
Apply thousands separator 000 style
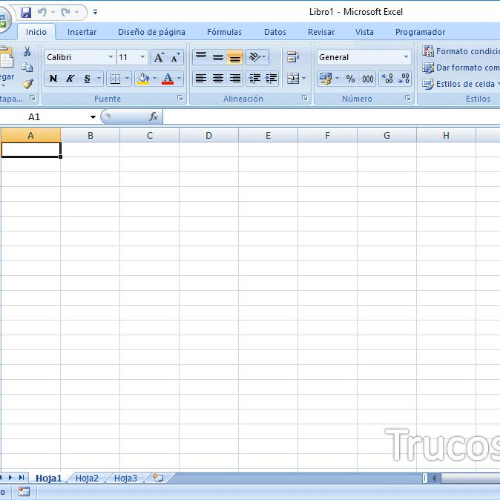(368, 79)
